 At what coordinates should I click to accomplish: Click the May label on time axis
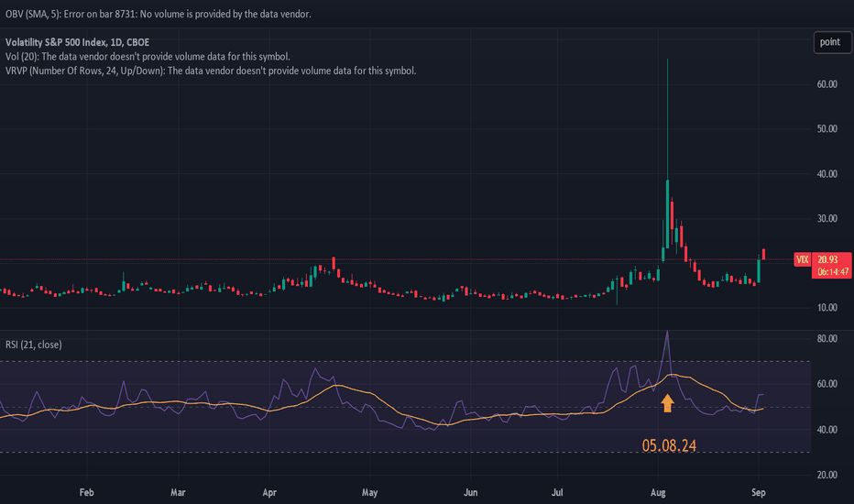(370, 493)
